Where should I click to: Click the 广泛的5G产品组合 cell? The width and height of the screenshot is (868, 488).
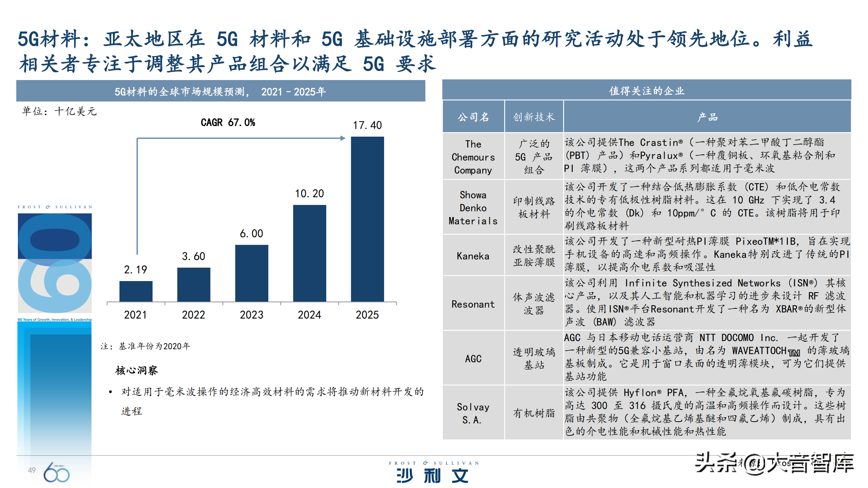534,156
